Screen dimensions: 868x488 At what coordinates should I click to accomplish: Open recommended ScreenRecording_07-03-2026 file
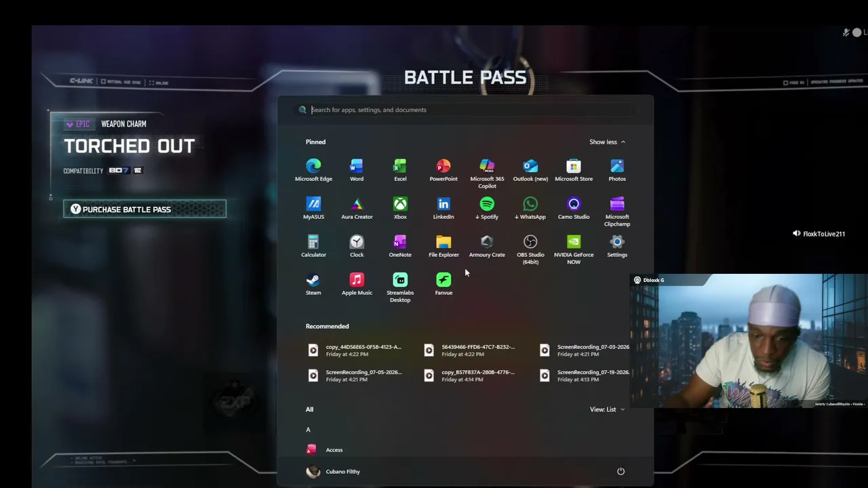coord(585,350)
